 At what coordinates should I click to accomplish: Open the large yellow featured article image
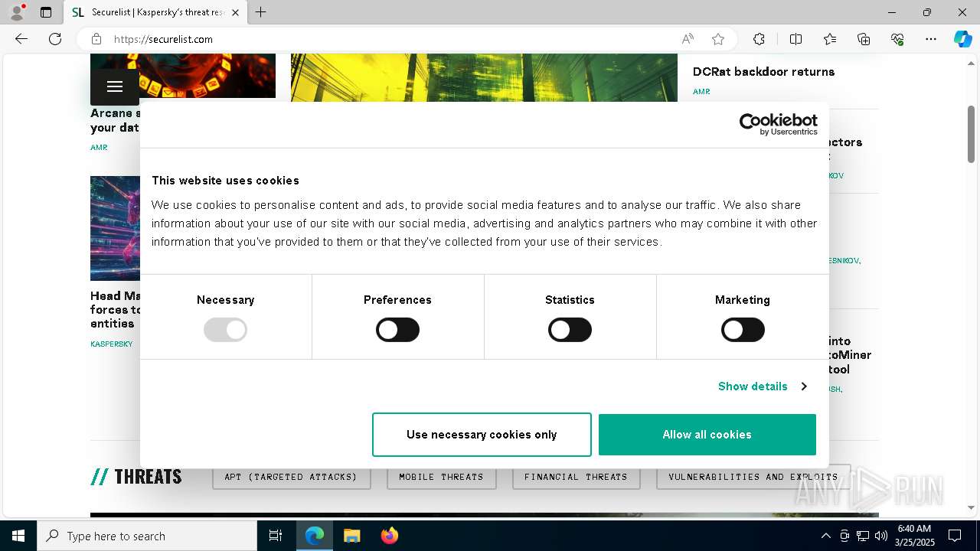pos(484,77)
